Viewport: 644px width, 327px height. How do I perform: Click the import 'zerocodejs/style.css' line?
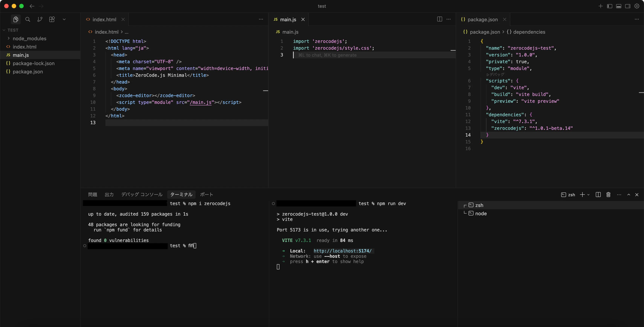click(x=333, y=48)
